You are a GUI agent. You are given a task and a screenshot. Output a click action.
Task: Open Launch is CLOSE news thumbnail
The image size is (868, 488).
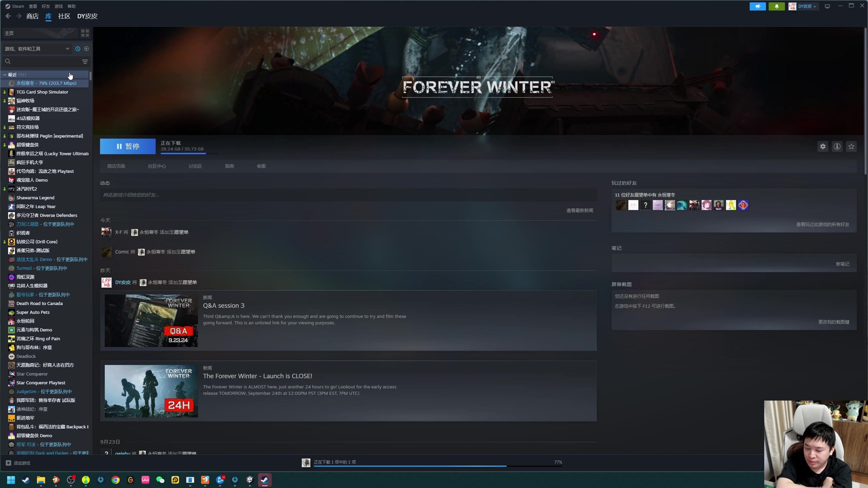[x=151, y=391]
